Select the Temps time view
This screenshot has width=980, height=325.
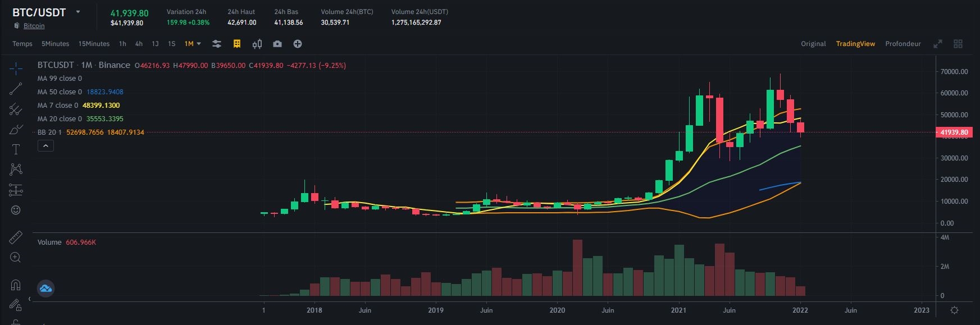(22, 44)
